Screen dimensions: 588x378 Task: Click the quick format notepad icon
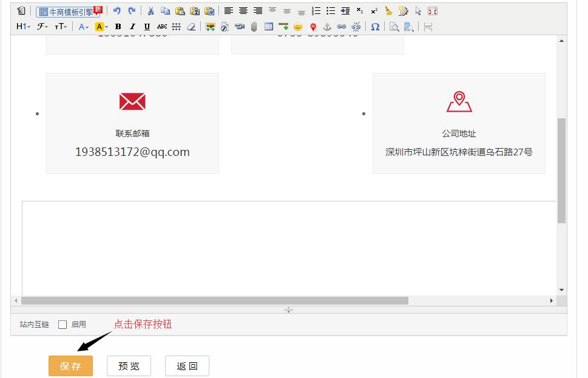pyautogui.click(x=404, y=11)
